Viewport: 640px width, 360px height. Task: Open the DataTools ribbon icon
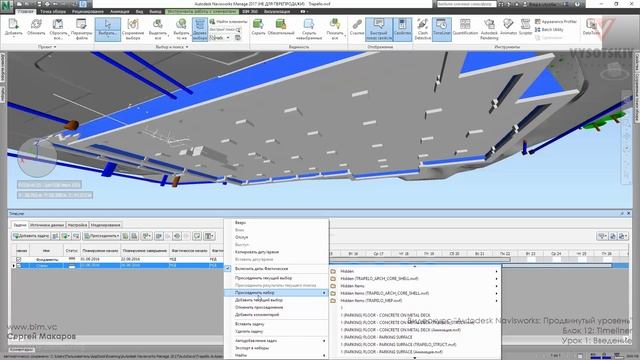coord(591,27)
